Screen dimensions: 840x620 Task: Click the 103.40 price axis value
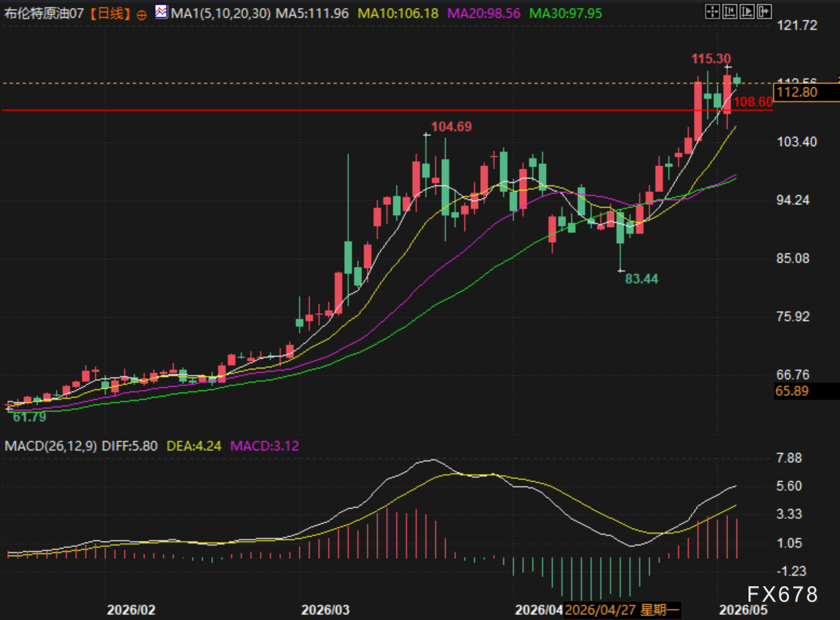point(797,142)
